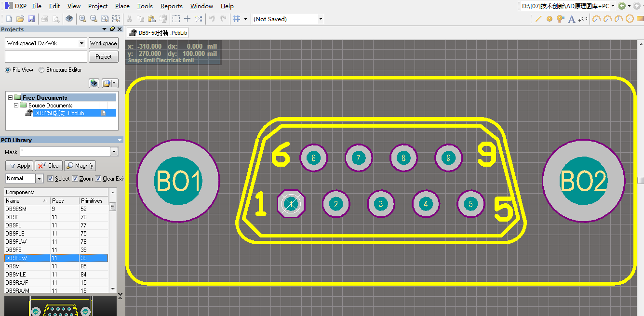Click the New document toolbar icon
Image resolution: width=644 pixels, height=316 pixels.
point(9,19)
